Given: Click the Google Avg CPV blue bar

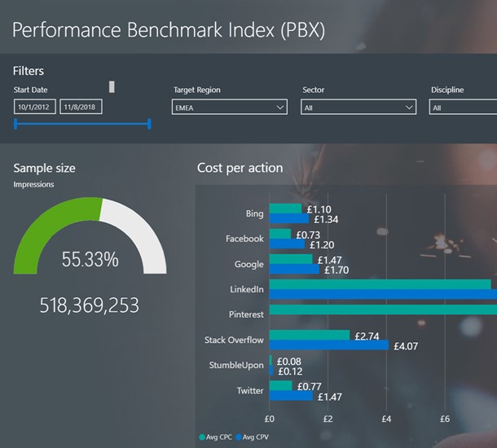Looking at the screenshot, I should point(294,270).
